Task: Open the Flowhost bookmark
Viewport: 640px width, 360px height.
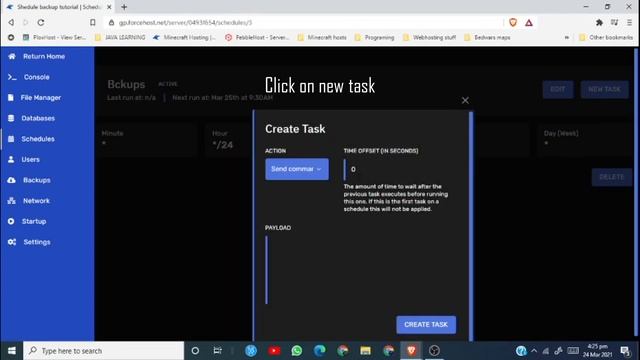Action: [x=54, y=38]
